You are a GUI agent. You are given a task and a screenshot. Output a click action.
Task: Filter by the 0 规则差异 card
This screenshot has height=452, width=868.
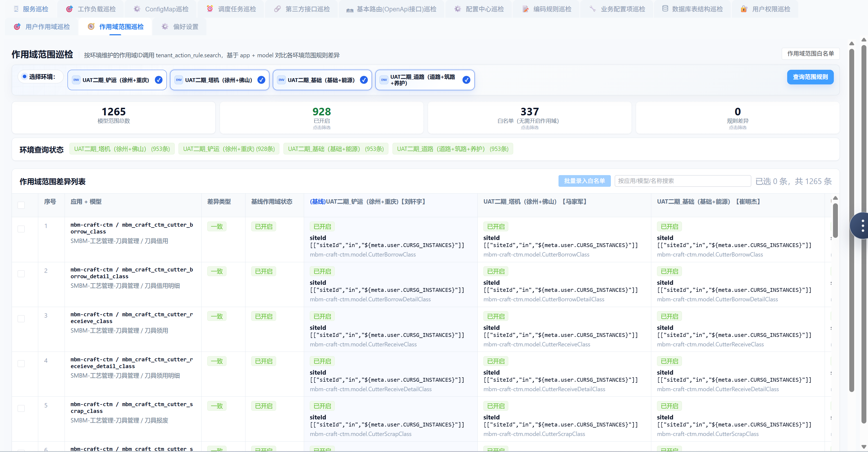click(737, 118)
